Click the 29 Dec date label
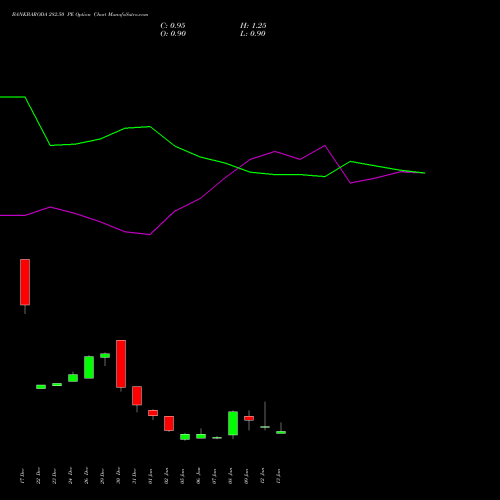500x500 pixels. [102, 476]
